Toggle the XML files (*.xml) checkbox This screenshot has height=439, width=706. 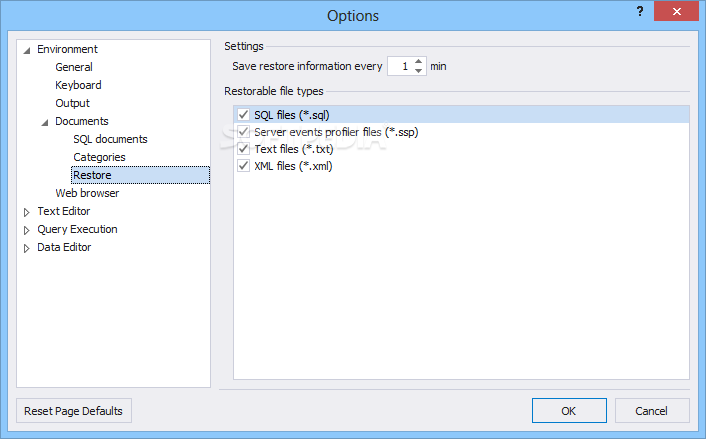244,166
